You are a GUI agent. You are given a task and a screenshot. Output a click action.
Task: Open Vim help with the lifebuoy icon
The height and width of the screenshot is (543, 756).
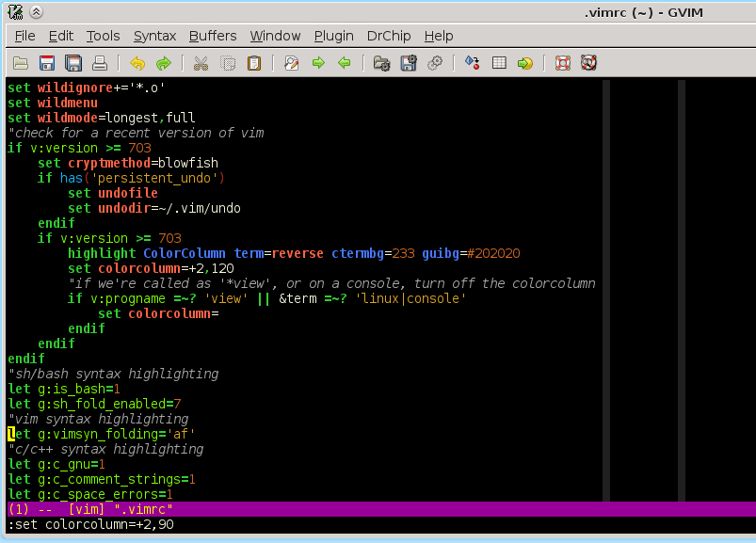(561, 63)
